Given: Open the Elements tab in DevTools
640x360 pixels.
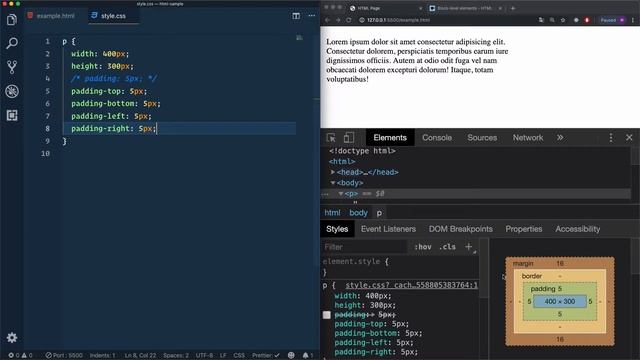Looking at the screenshot, I should tap(390, 138).
